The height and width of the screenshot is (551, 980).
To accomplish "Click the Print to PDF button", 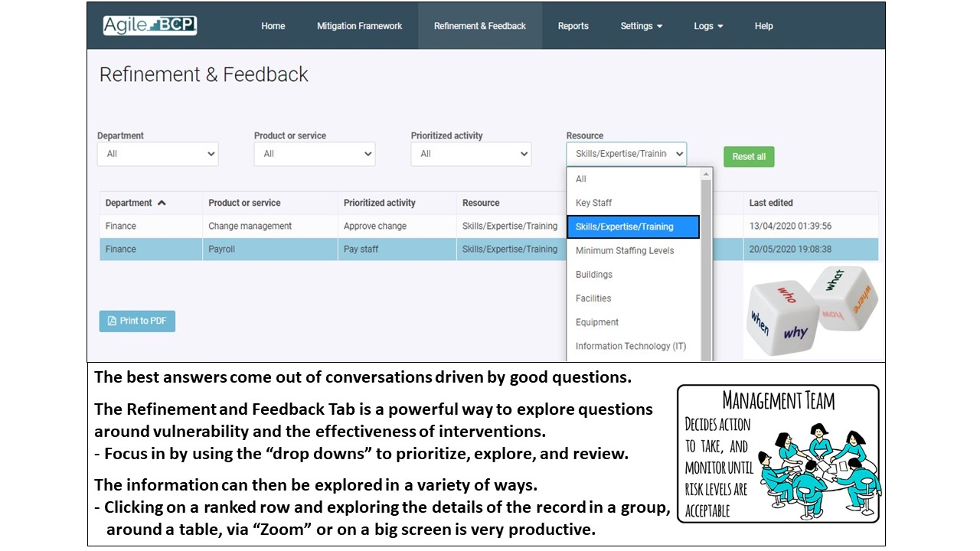I will (x=137, y=321).
